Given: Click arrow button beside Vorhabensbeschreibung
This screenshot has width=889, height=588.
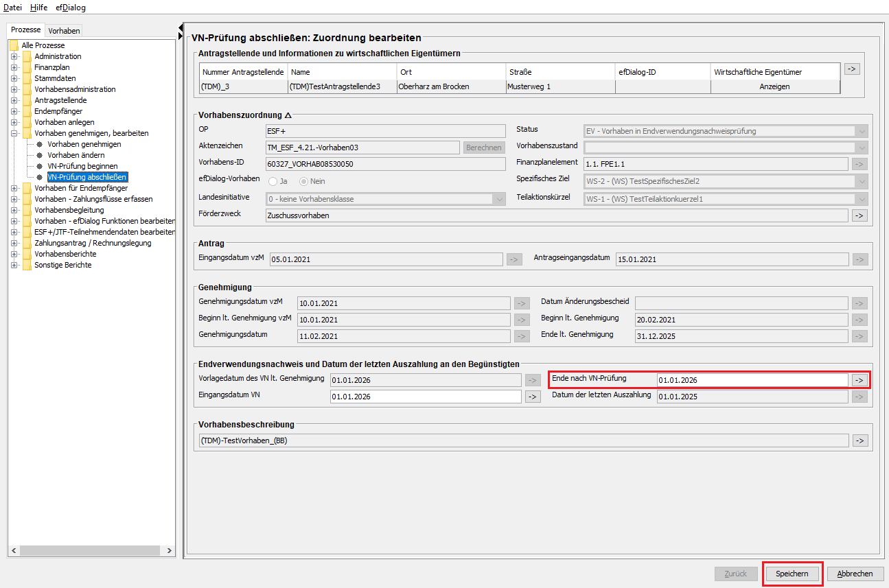Looking at the screenshot, I should [859, 440].
